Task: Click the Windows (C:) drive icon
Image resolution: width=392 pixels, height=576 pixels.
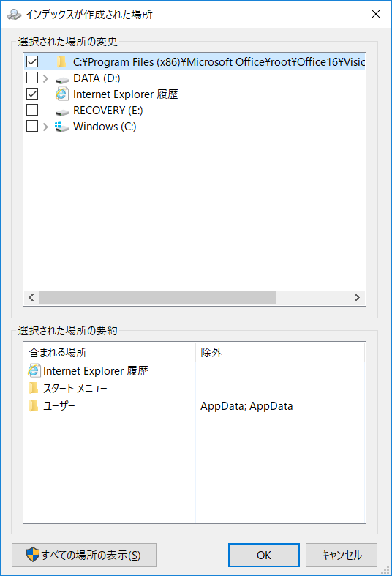Action: click(61, 127)
